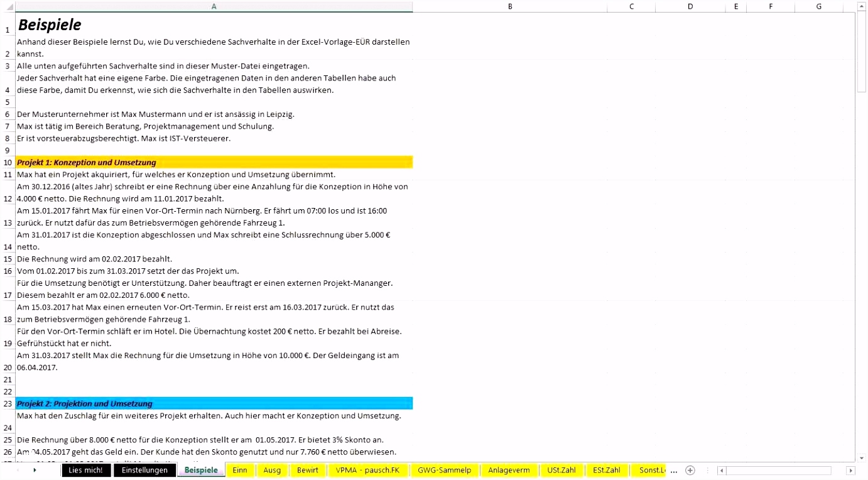Select cell 'Am 31.03.2017 stellt Max die Rechnung...'
The height and width of the screenshot is (480, 868).
pos(214,361)
